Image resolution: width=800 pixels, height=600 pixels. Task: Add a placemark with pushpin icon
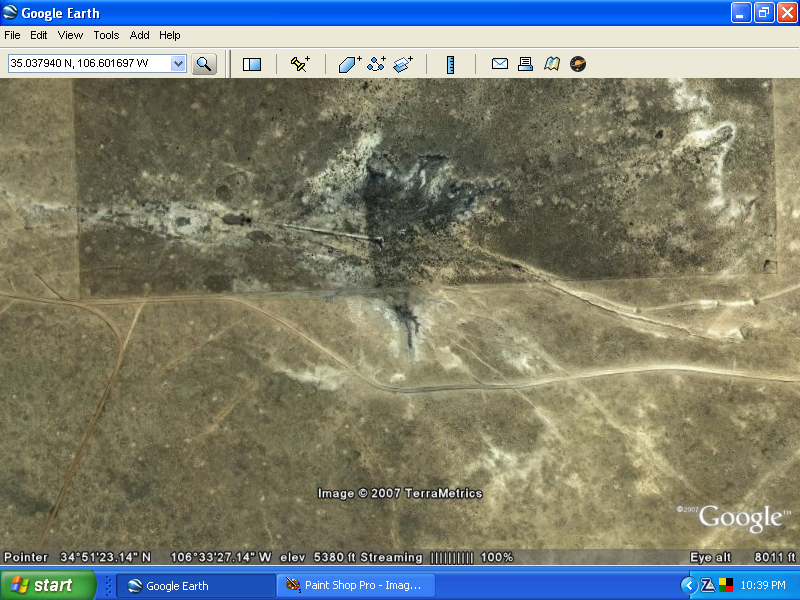pyautogui.click(x=300, y=64)
